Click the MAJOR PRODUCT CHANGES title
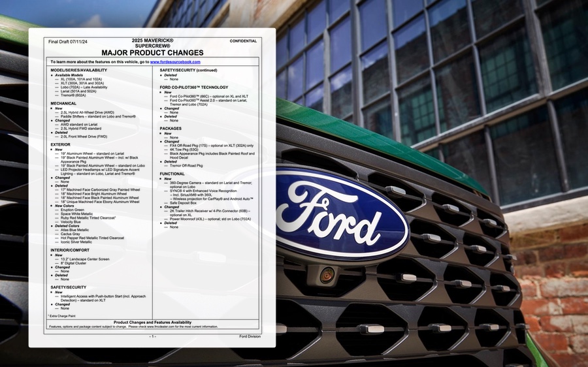The width and height of the screenshot is (588, 367). coord(152,53)
